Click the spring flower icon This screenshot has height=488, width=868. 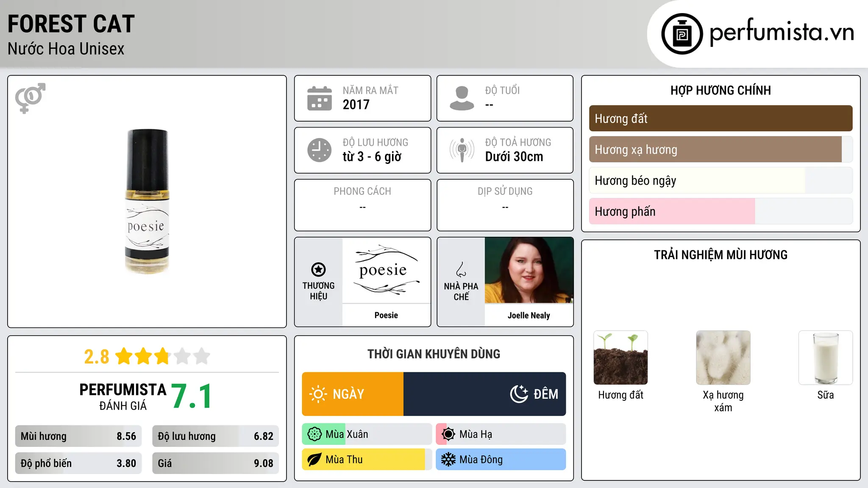tap(314, 434)
